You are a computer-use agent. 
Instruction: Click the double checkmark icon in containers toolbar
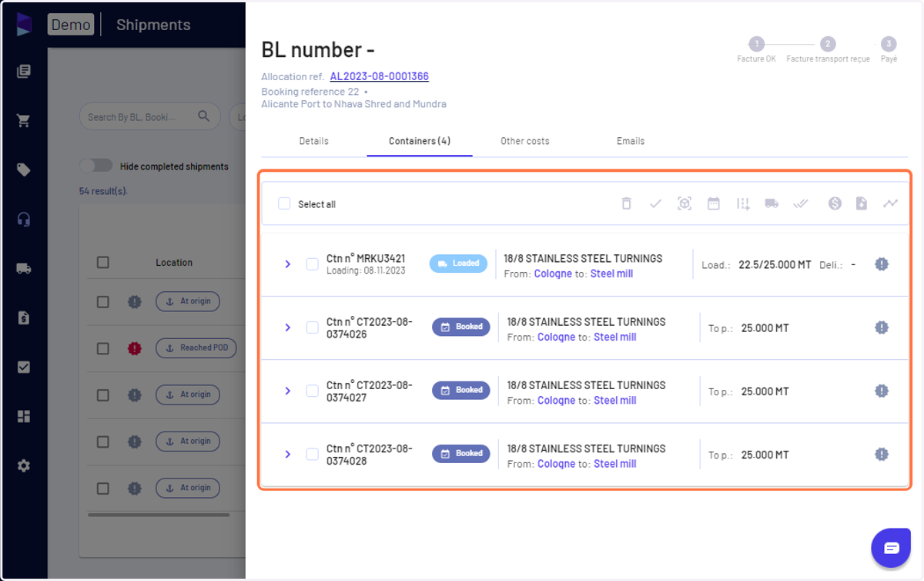[801, 203]
